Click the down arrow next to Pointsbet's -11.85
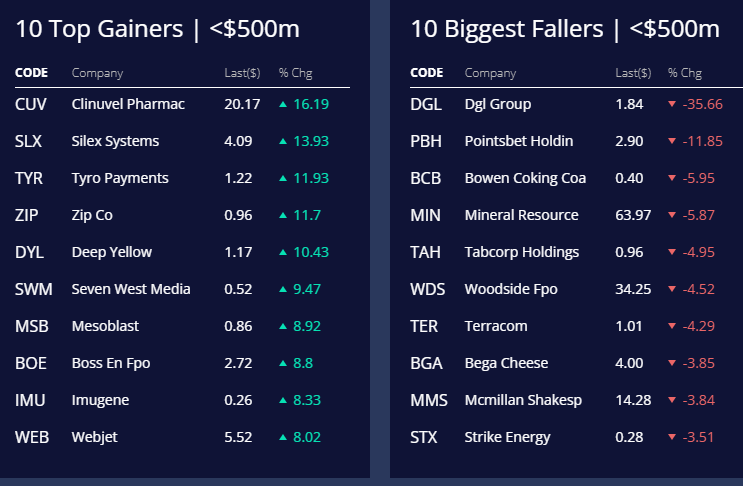 [x=671, y=141]
